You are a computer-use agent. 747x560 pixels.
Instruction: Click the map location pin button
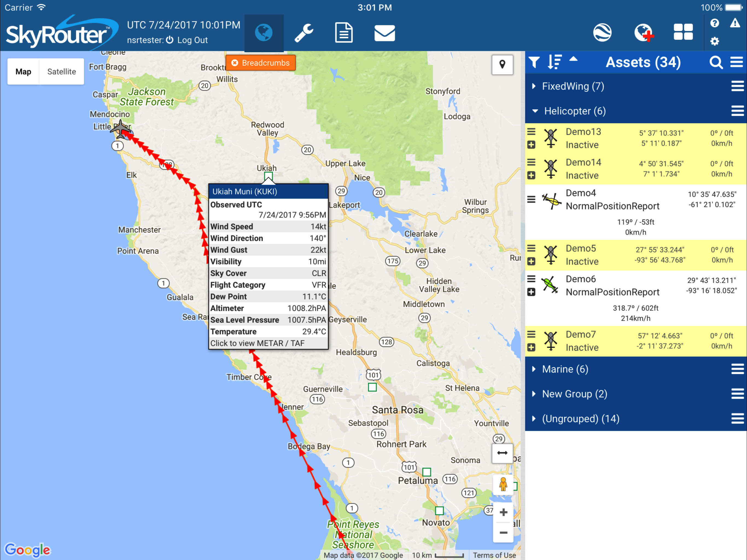502,65
